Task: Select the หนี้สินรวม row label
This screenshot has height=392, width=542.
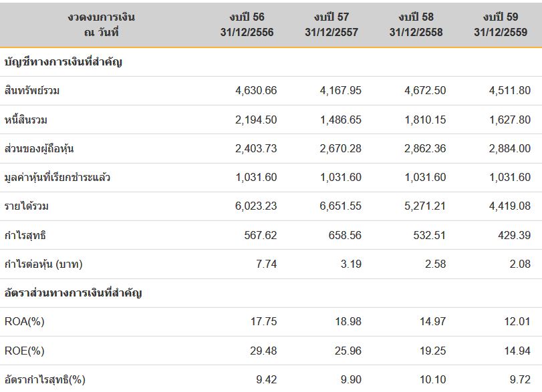Action: pyautogui.click(x=26, y=120)
